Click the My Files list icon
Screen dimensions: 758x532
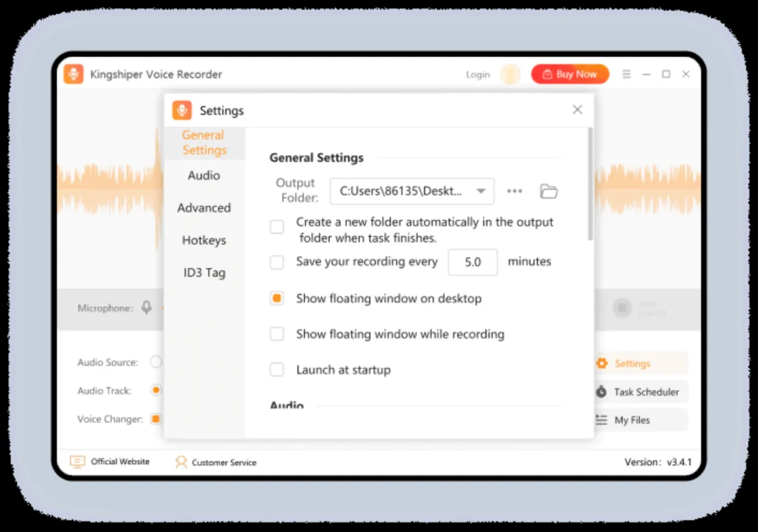(601, 420)
